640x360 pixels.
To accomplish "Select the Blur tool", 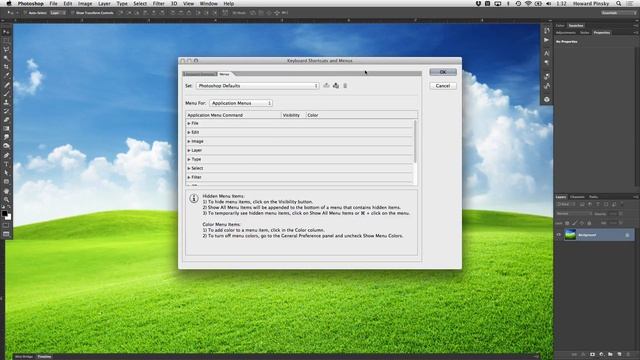I will pos(6,138).
